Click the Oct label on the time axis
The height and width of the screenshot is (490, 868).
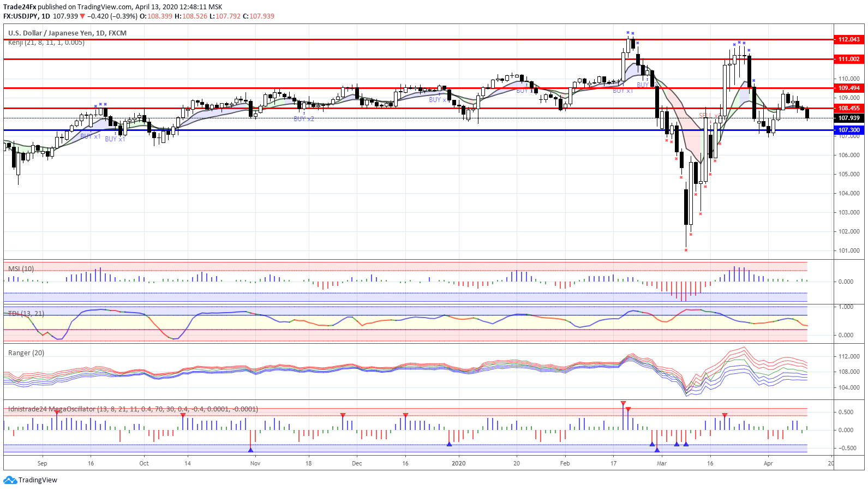pos(144,463)
